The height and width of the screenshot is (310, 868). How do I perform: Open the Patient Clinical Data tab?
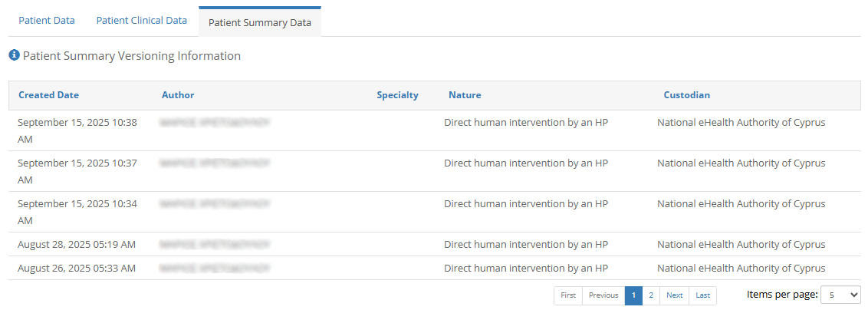142,21
